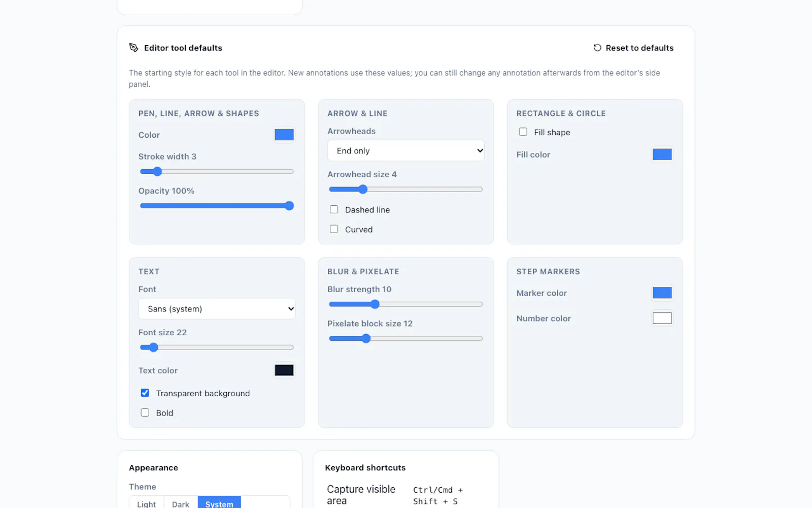The height and width of the screenshot is (508, 812).
Task: Select the System theme option
Action: coord(219,503)
